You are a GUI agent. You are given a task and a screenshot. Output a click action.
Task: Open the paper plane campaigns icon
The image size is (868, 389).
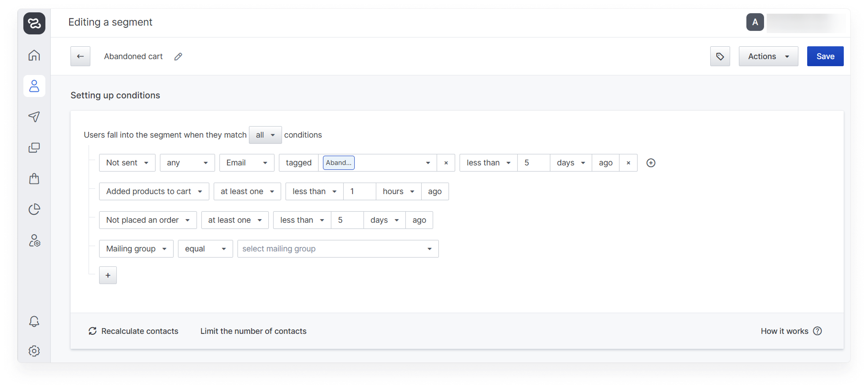pos(34,116)
